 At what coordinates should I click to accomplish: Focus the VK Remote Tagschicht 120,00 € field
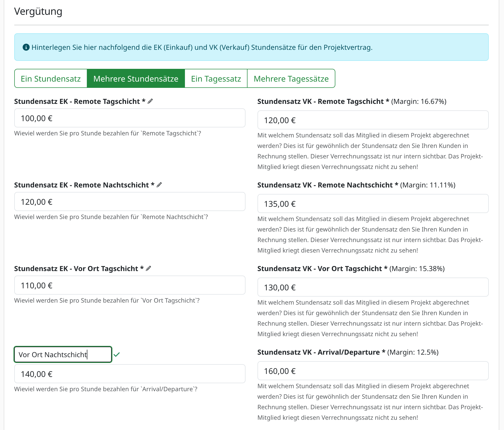pyautogui.click(x=373, y=120)
